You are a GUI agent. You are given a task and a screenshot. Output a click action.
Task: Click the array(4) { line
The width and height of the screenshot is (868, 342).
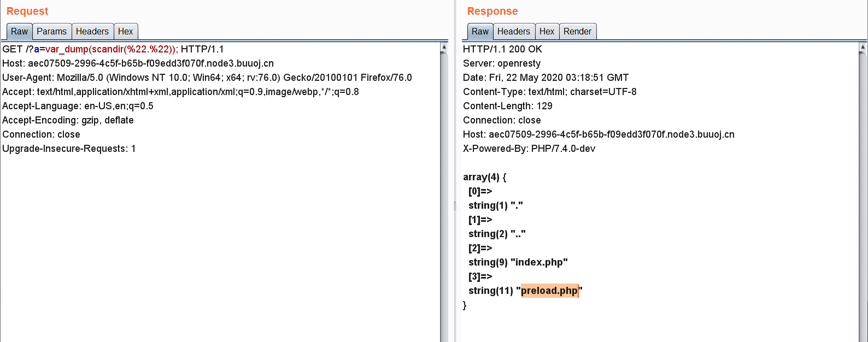[x=484, y=177]
